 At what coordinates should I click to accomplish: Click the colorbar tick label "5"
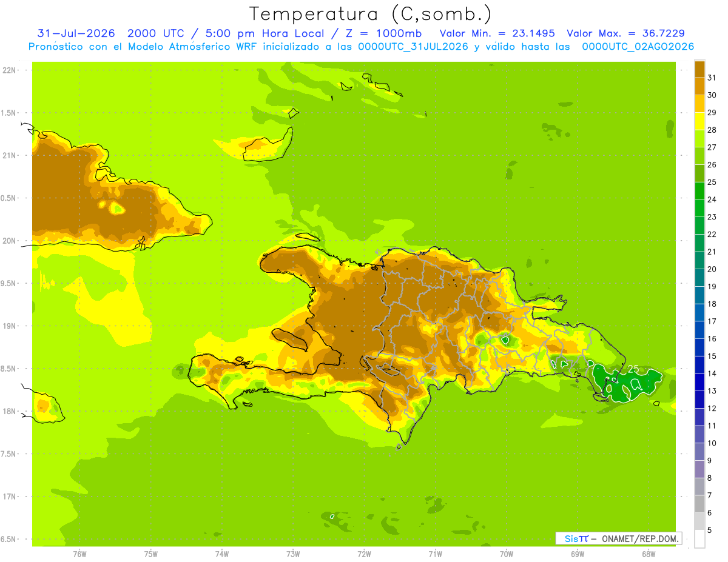click(x=709, y=530)
